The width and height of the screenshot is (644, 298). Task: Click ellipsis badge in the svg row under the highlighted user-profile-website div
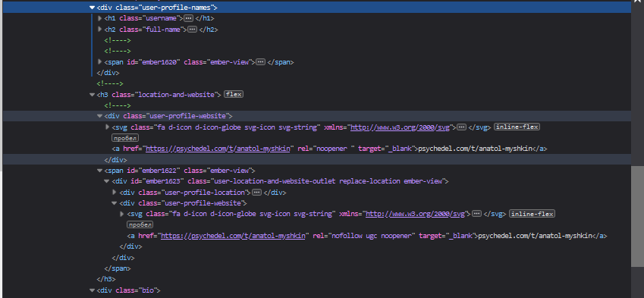click(462, 127)
